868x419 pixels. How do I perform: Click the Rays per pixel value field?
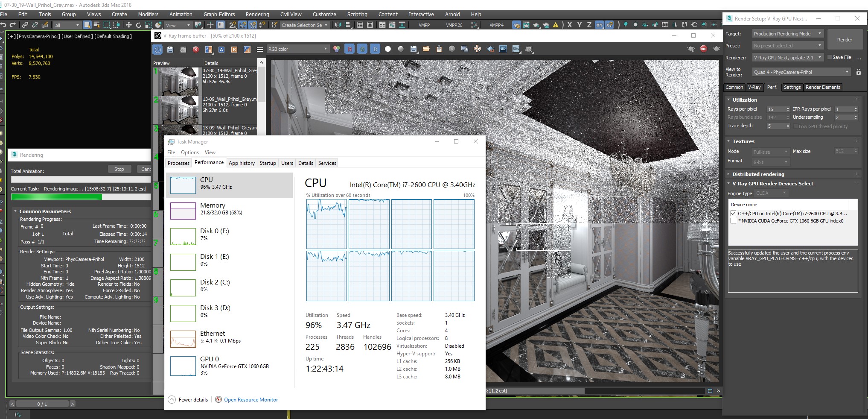point(776,109)
